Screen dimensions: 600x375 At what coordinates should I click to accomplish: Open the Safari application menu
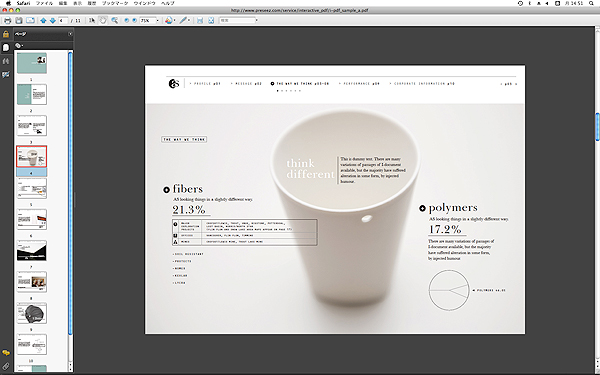23,3
